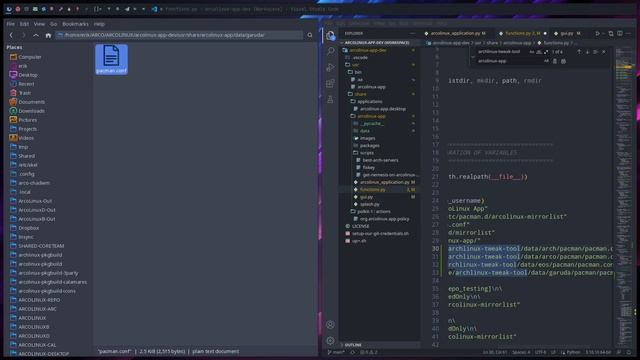This screenshot has width=640, height=360.
Task: Open Manage gear in VS Code activity bar
Action: (331, 340)
